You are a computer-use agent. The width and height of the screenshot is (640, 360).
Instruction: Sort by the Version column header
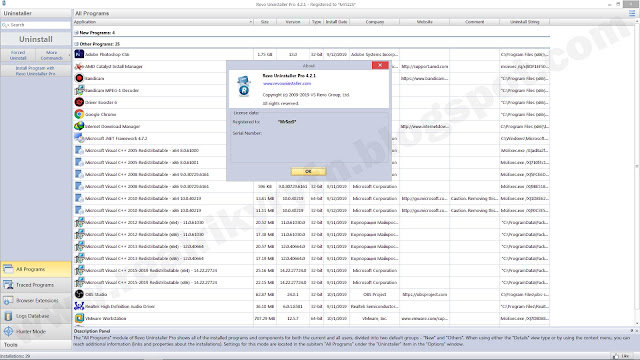pyautogui.click(x=293, y=22)
